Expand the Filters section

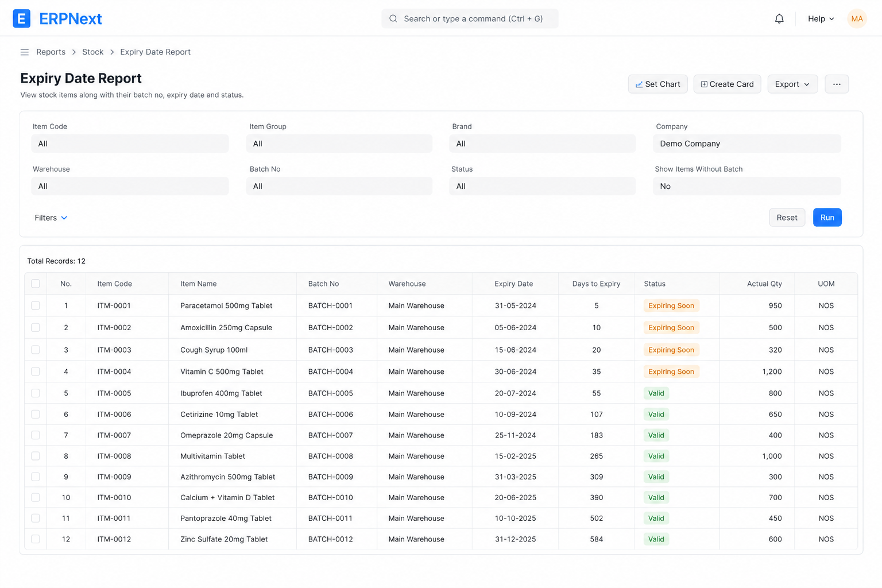[x=51, y=218]
